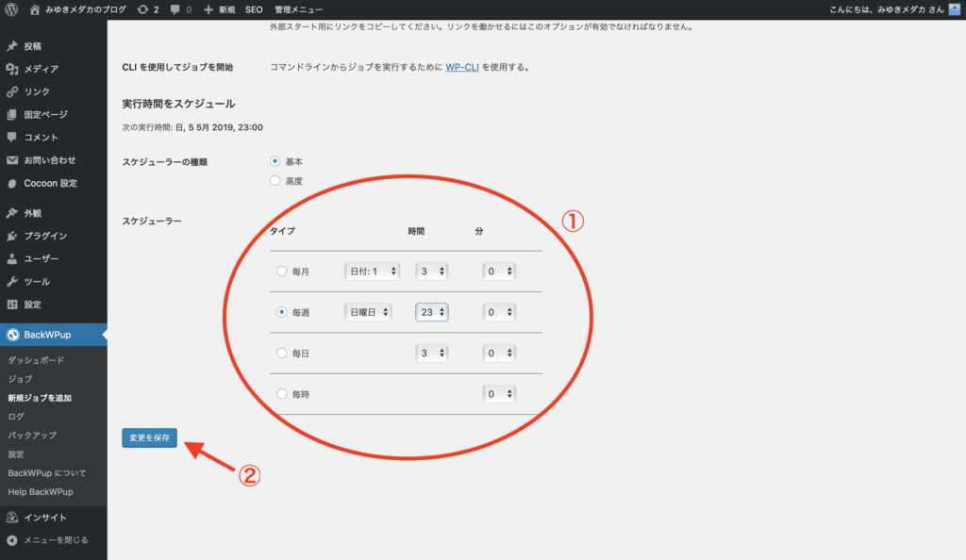Click the こんにちは、みゆきメダカ さん account link

[886, 9]
